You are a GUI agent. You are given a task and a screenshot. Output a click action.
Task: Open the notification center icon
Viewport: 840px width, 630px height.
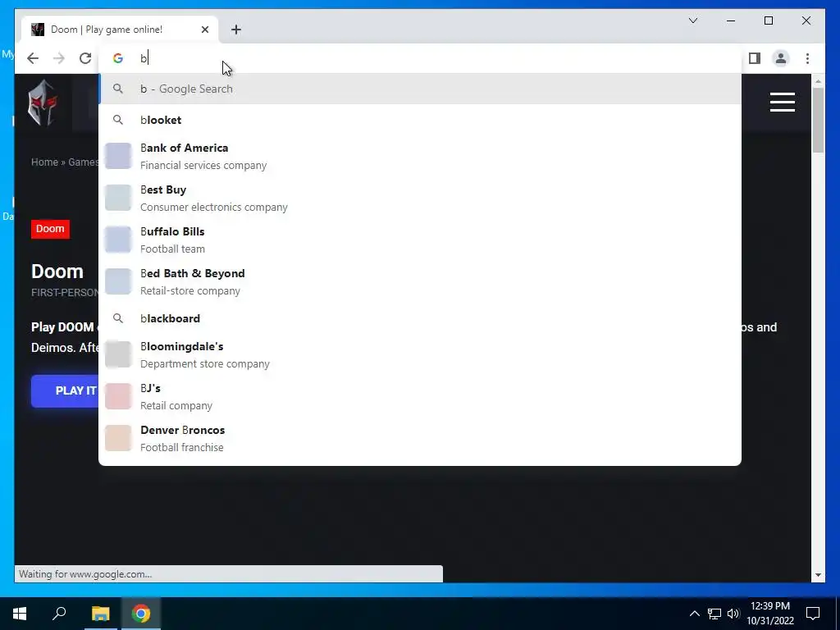pos(813,614)
